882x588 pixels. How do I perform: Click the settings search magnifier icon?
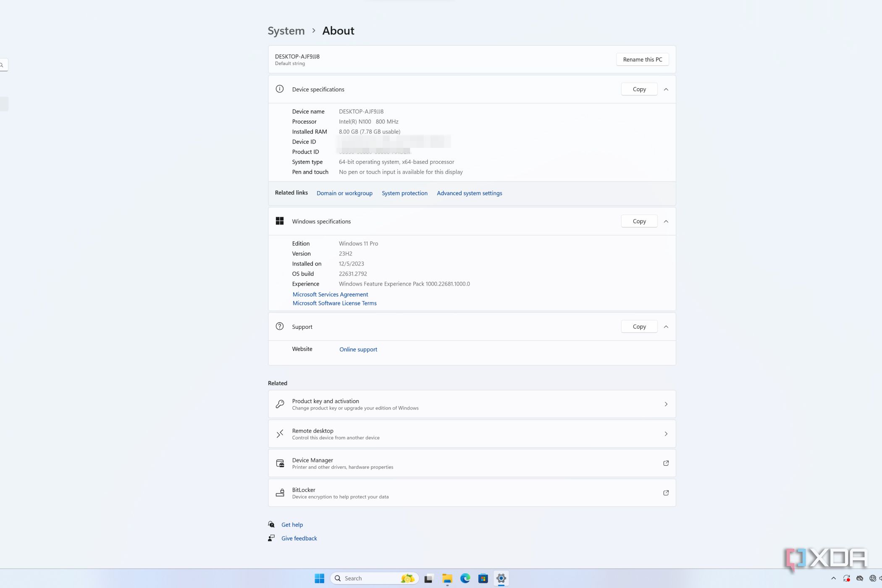(2, 65)
